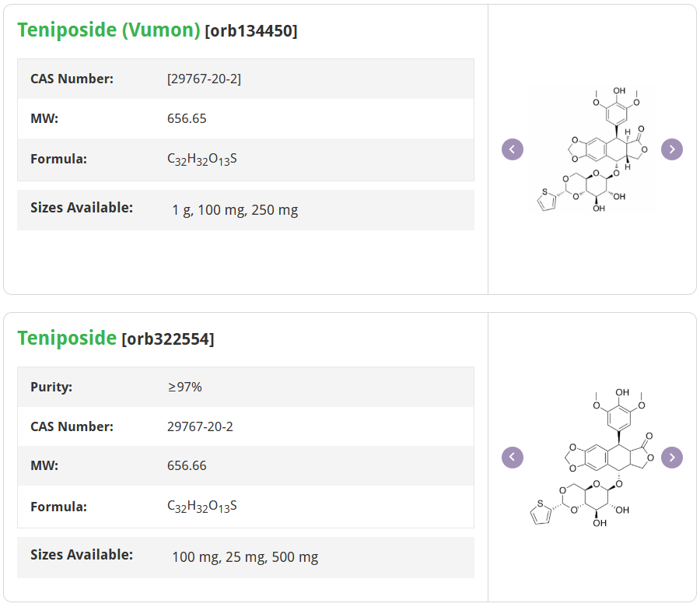The image size is (700, 607).
Task: Open the Teniposide (Vumon) product title link
Action: [x=109, y=30]
